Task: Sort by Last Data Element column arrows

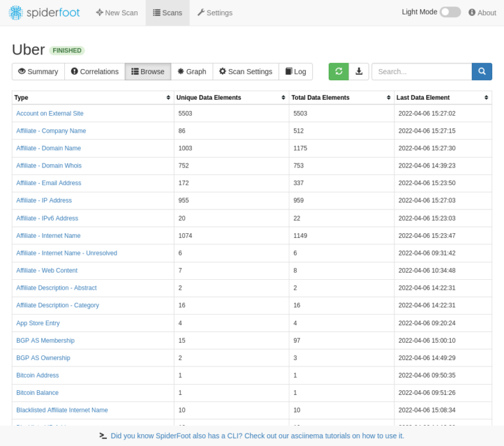Action: pyautogui.click(x=486, y=97)
